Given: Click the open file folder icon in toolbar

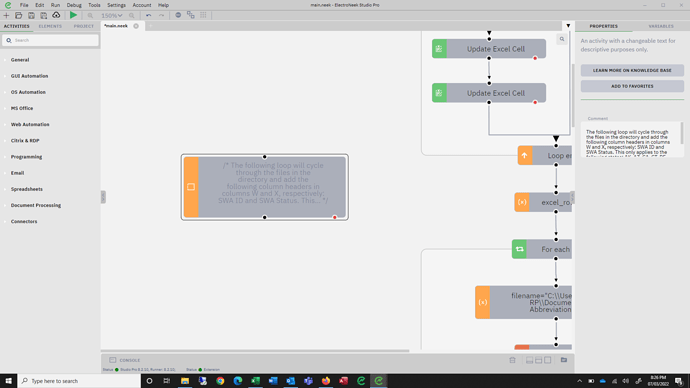Looking at the screenshot, I should pyautogui.click(x=18, y=15).
